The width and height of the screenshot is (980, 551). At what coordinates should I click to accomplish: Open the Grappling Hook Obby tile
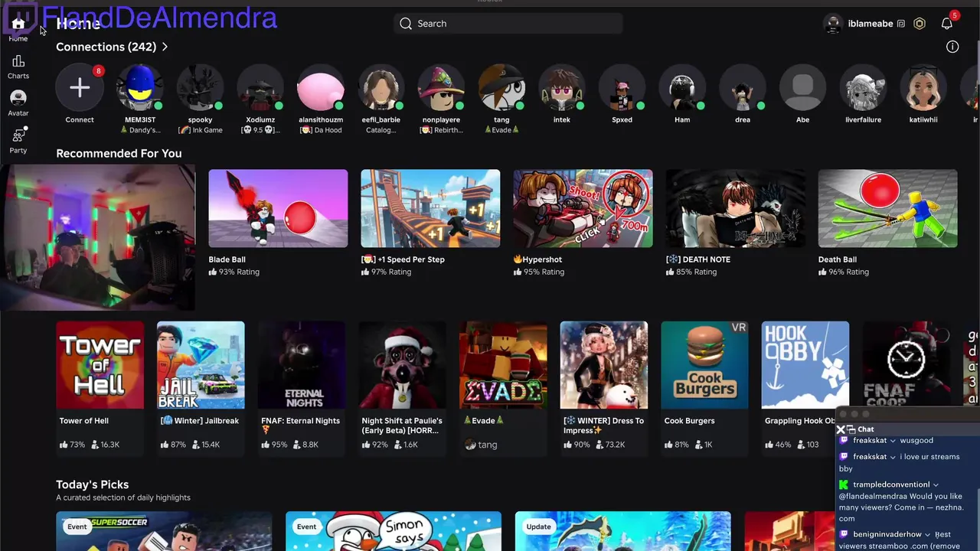pos(805,365)
